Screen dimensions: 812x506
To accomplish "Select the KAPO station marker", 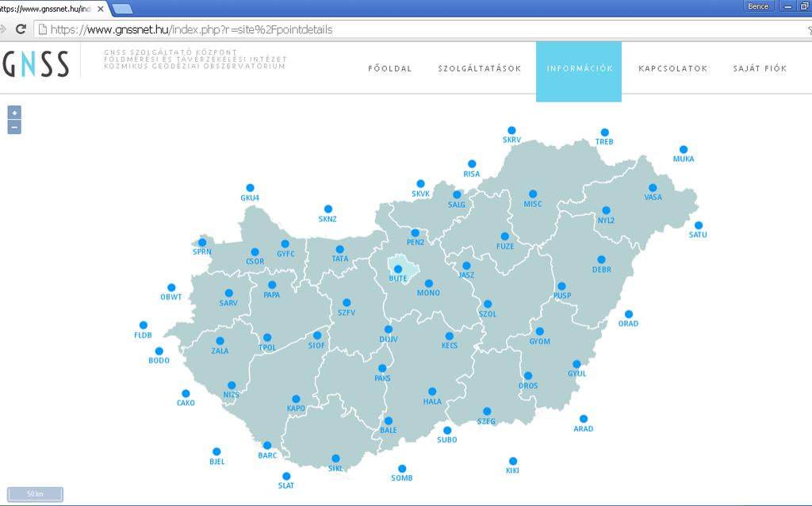I will [297, 399].
